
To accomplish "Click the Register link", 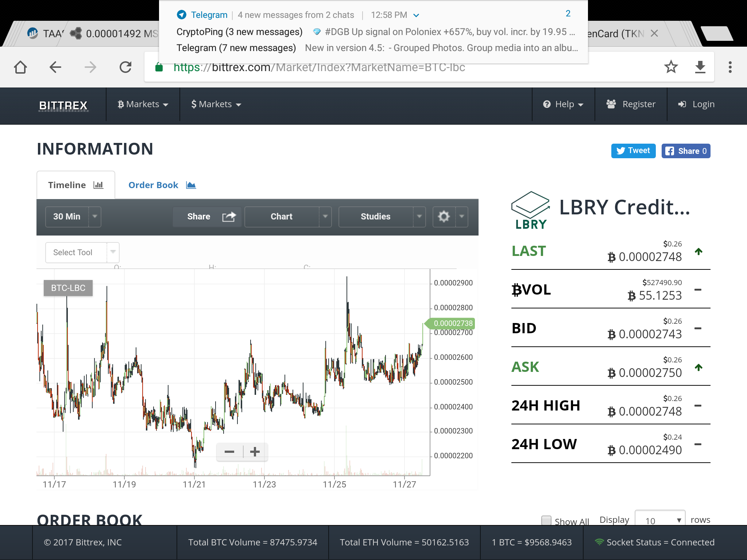I will [631, 104].
